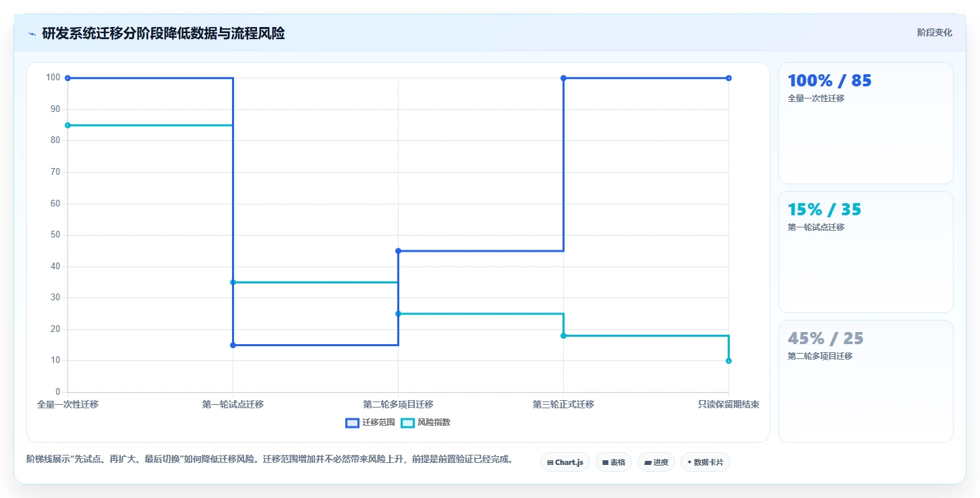The height and width of the screenshot is (498, 980).
Task: Click the y-axis value 50
Action: [55, 235]
